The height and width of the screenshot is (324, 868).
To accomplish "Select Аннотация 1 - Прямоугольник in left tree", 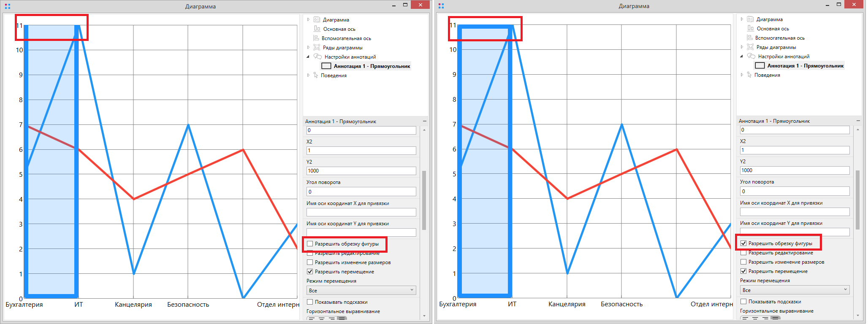I will pos(372,66).
